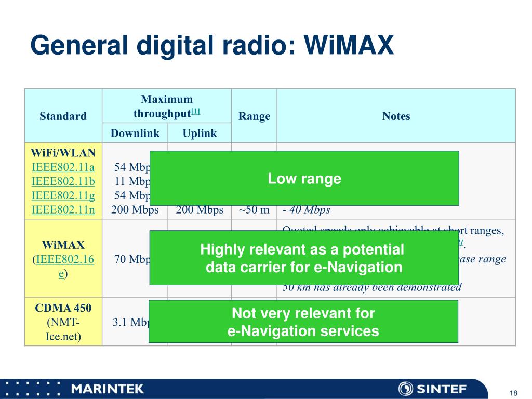Open the IEEE802.11g link
The width and height of the screenshot is (532, 399).
click(63, 196)
